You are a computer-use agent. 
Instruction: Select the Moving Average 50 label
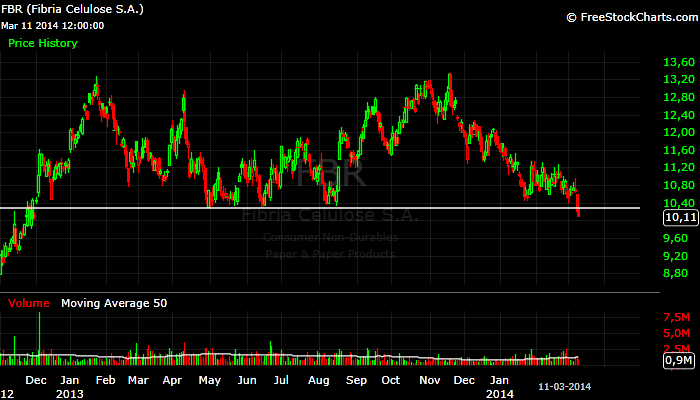pos(114,303)
